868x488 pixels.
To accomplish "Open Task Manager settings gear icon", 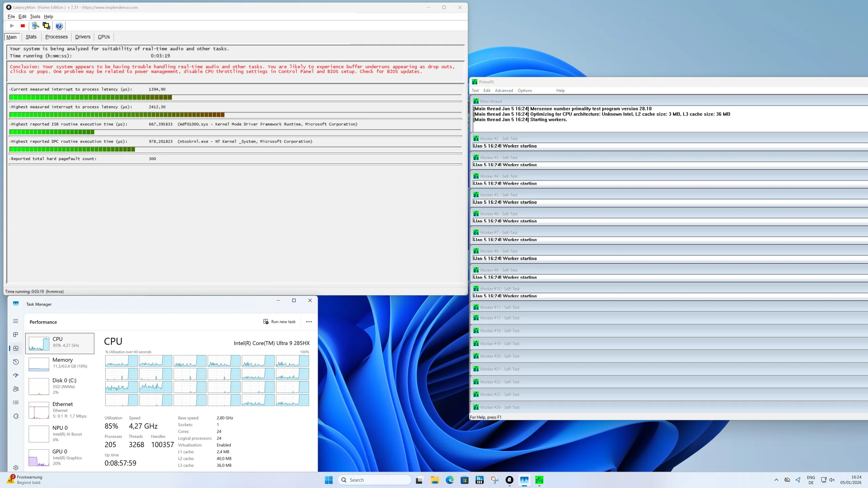I will pos(16,467).
